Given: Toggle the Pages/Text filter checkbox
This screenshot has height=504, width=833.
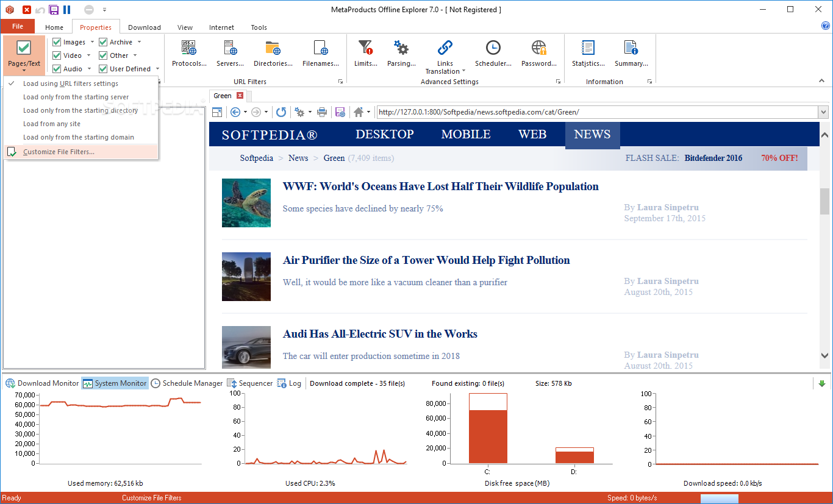Looking at the screenshot, I should (x=24, y=48).
